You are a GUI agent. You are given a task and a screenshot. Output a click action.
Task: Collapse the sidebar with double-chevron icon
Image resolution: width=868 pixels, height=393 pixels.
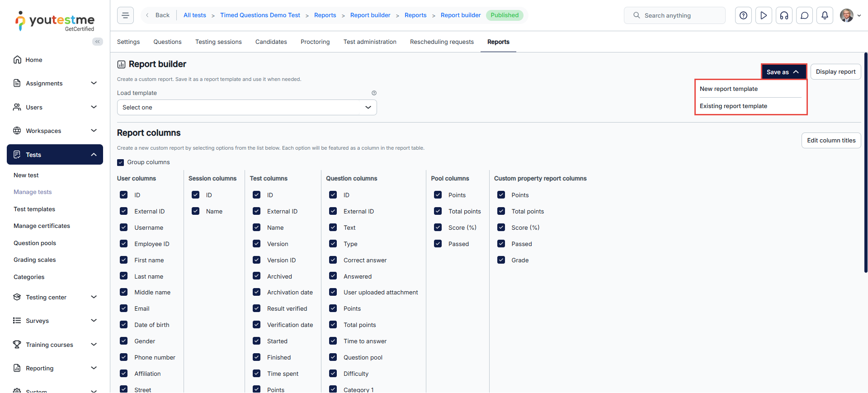click(x=97, y=42)
